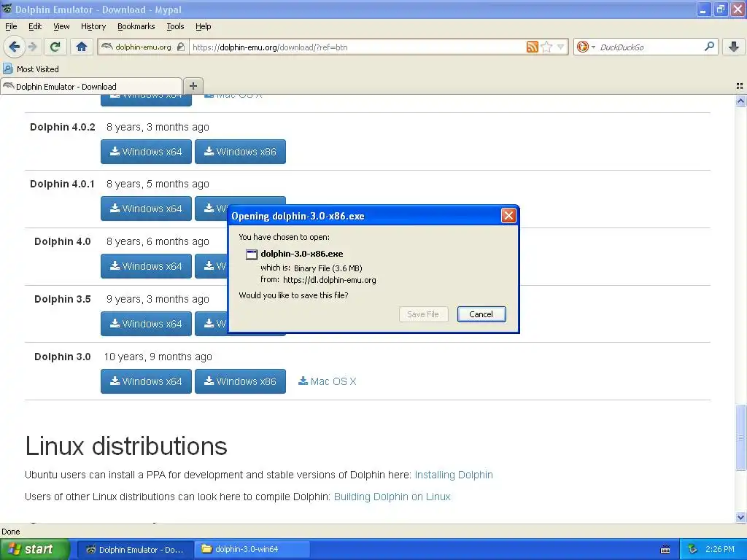Cancel the dolphin-3.0-x86.exe download dialog
The height and width of the screenshot is (560, 747).
point(481,314)
